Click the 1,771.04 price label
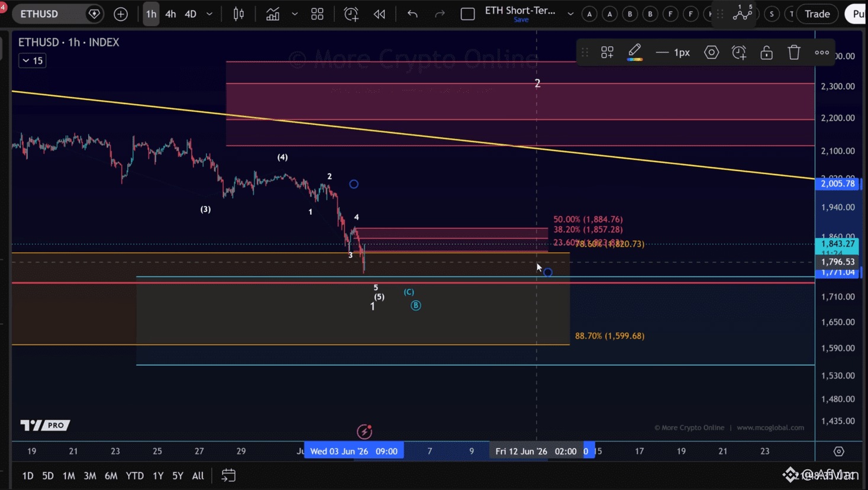868x490 pixels. point(838,272)
